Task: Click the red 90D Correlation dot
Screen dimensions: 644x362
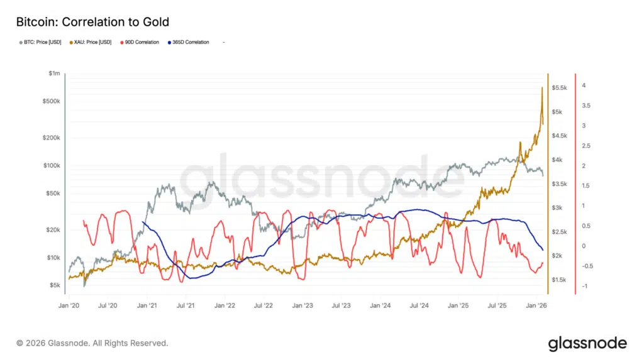Action: 123,42
